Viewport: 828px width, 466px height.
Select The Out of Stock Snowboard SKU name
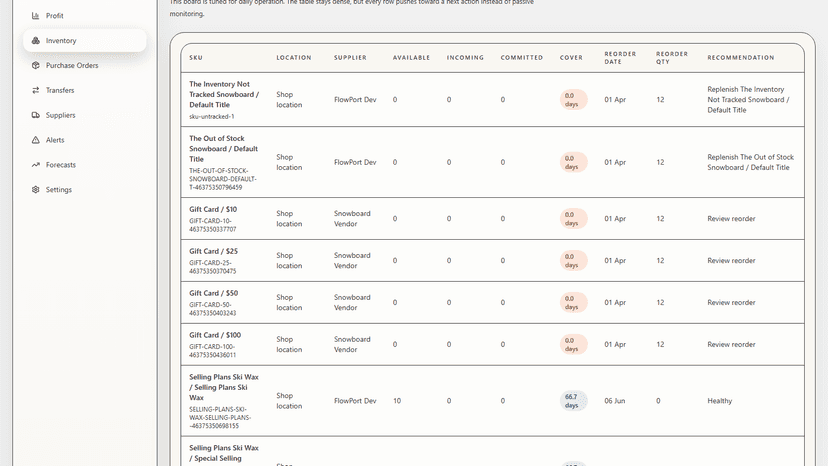point(223,148)
